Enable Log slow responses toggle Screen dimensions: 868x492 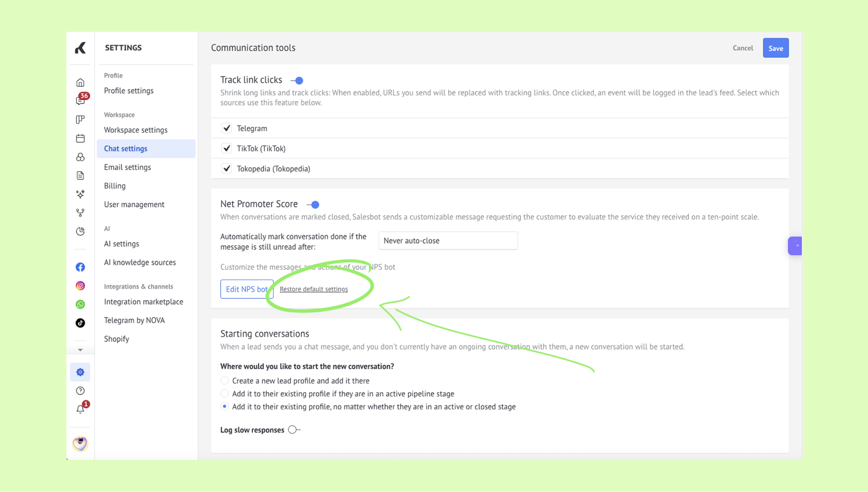[294, 430]
